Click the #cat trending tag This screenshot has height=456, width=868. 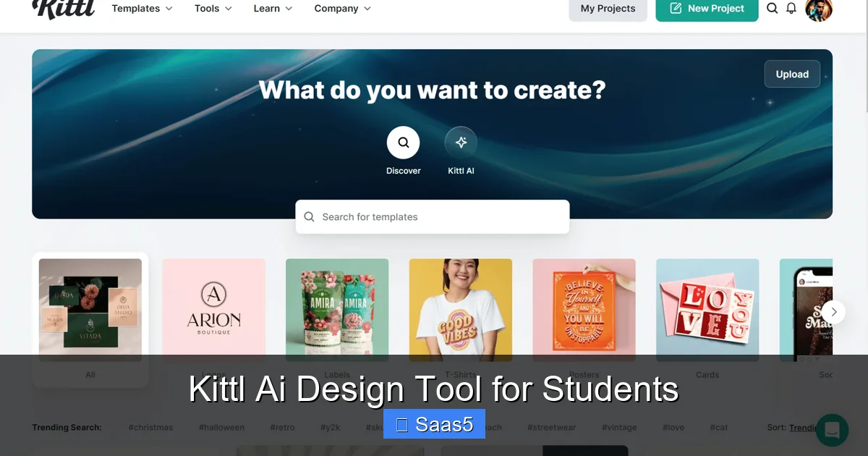[719, 428]
